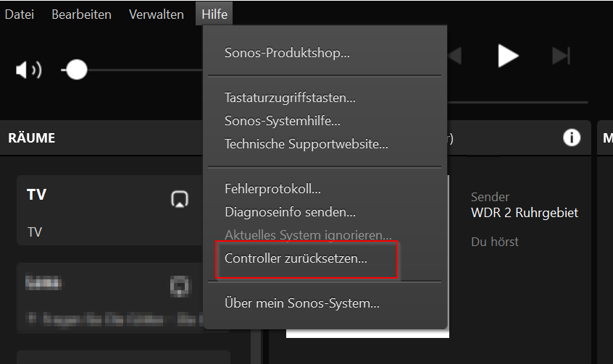
Task: Open the Verwalten menu
Action: coord(157,14)
